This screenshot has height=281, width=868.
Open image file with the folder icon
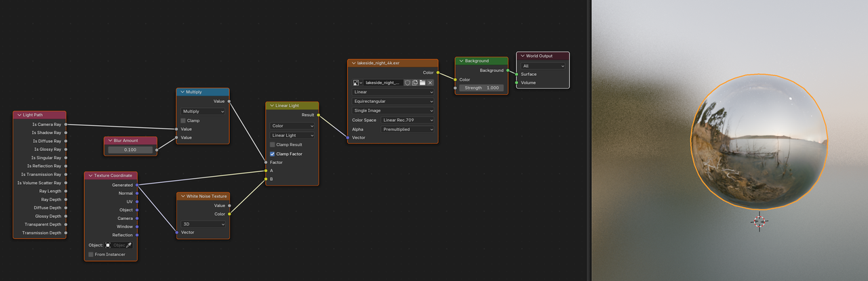click(x=422, y=83)
